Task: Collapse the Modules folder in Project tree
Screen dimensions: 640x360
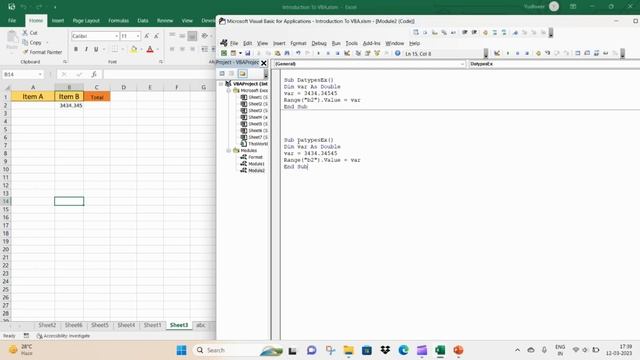Action: [x=229, y=151]
